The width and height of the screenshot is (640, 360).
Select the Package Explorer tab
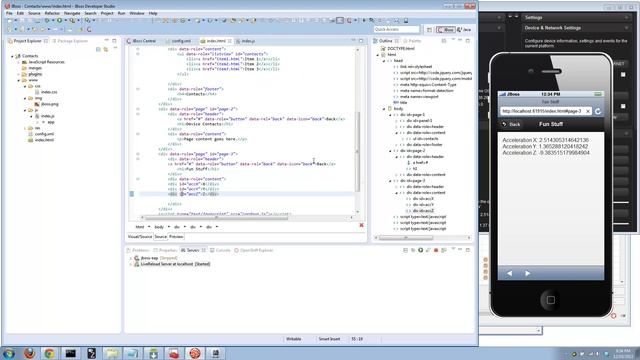(70, 41)
